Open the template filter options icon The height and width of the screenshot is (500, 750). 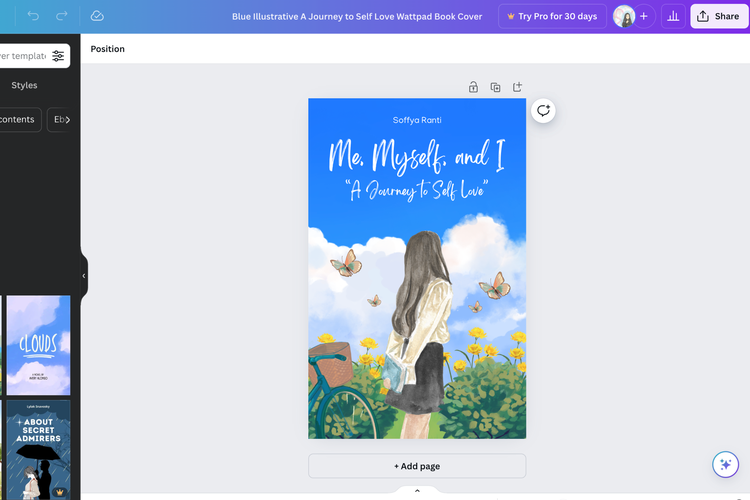58,56
